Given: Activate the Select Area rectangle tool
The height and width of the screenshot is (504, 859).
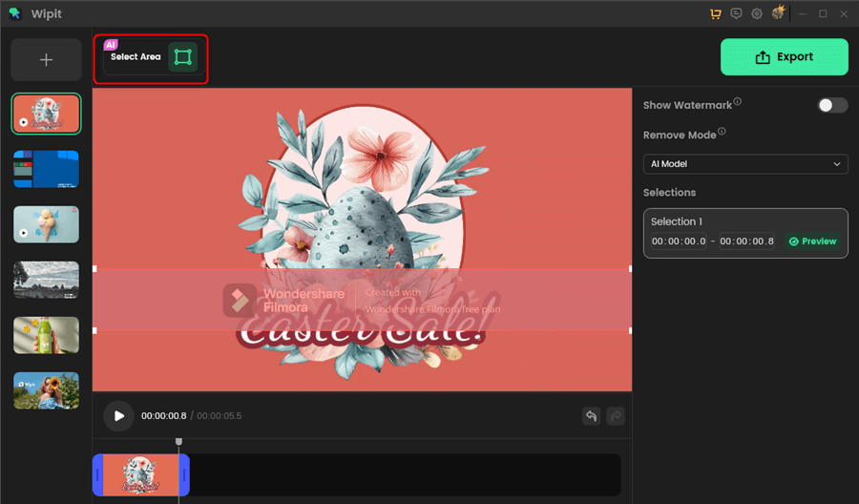Looking at the screenshot, I should click(x=182, y=57).
